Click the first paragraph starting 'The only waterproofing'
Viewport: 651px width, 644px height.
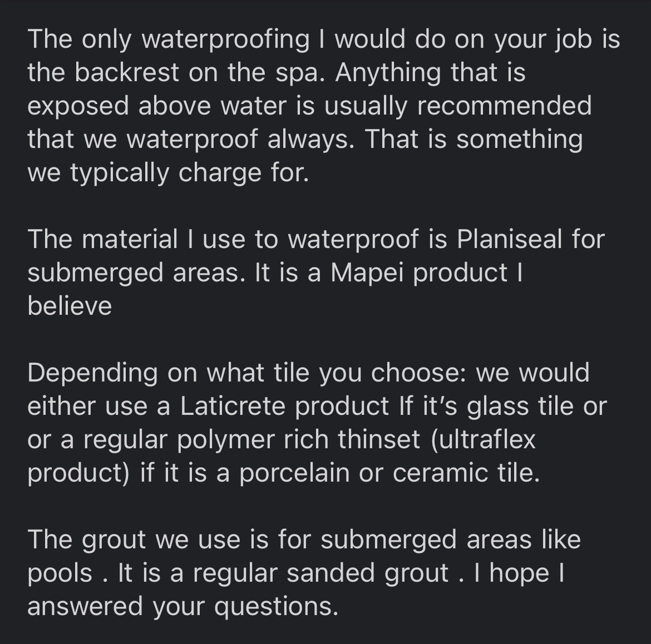click(324, 106)
